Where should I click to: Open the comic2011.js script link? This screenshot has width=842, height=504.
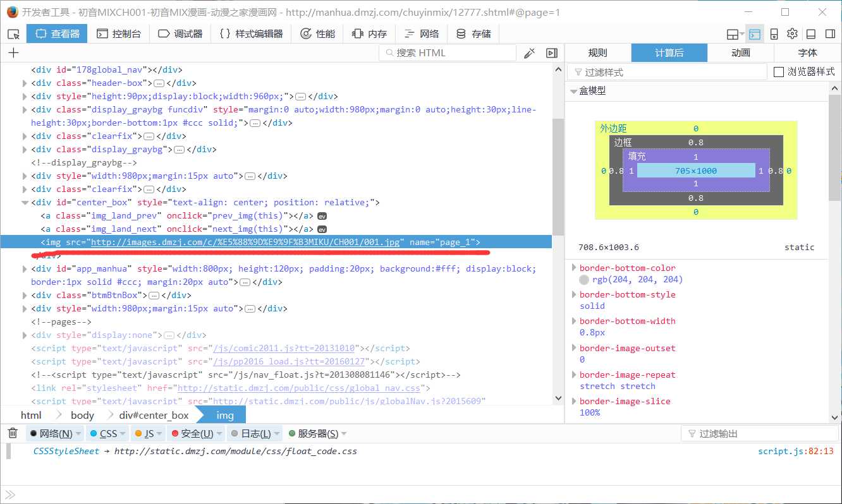[x=285, y=349]
